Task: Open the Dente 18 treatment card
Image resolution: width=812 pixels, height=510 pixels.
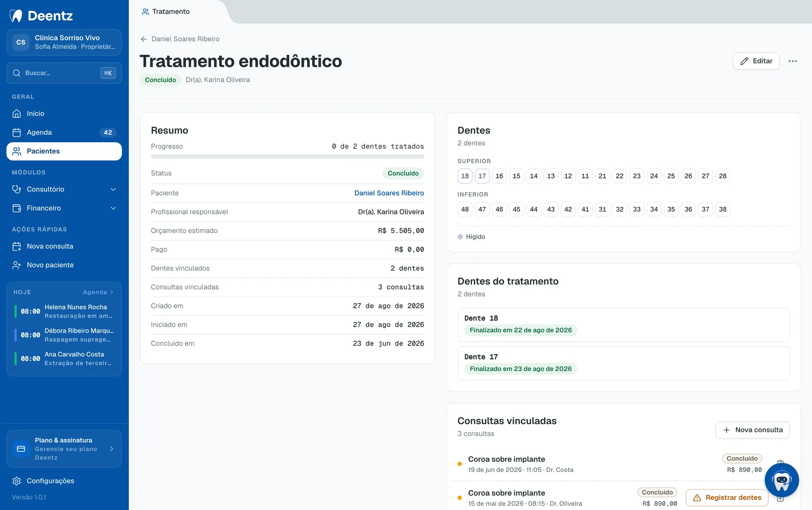Action: pos(623,325)
